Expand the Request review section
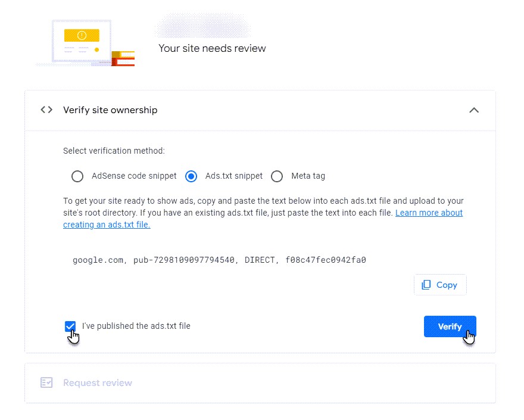 click(98, 382)
